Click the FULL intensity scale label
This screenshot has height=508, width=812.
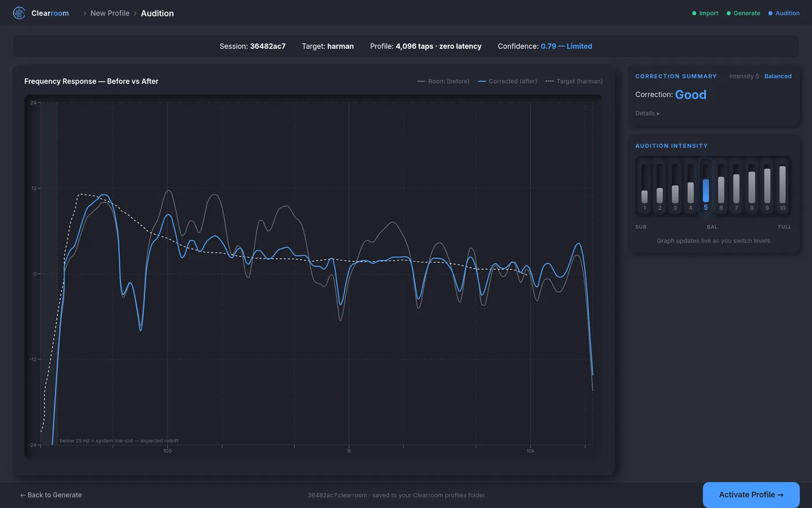click(x=785, y=227)
